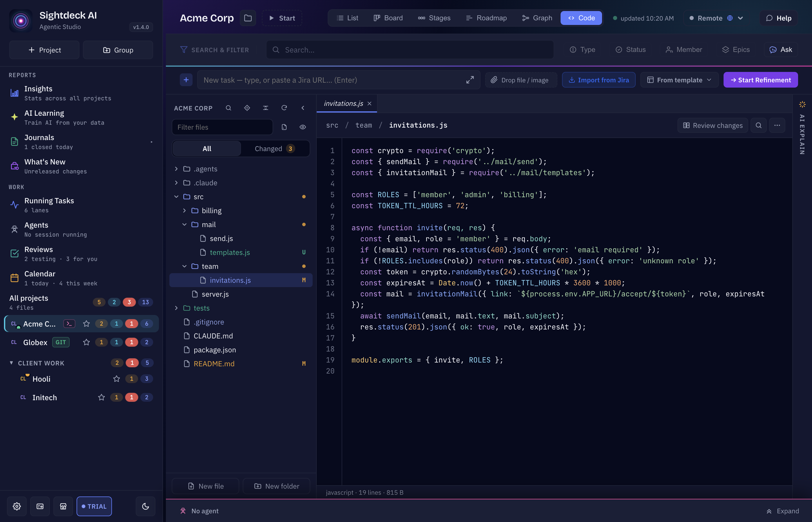The width and height of the screenshot is (812, 522).
Task: Click Start Refinement button
Action: (x=760, y=80)
